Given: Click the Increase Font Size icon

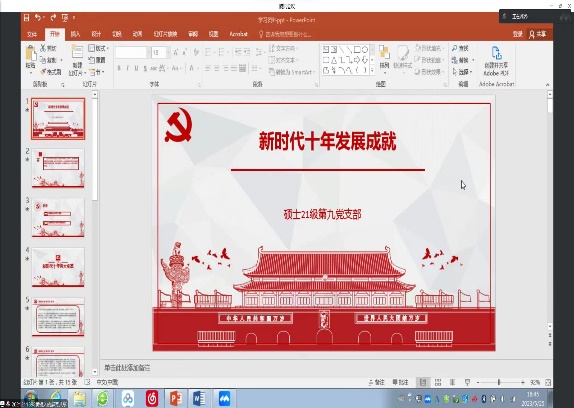Looking at the screenshot, I should [176, 52].
